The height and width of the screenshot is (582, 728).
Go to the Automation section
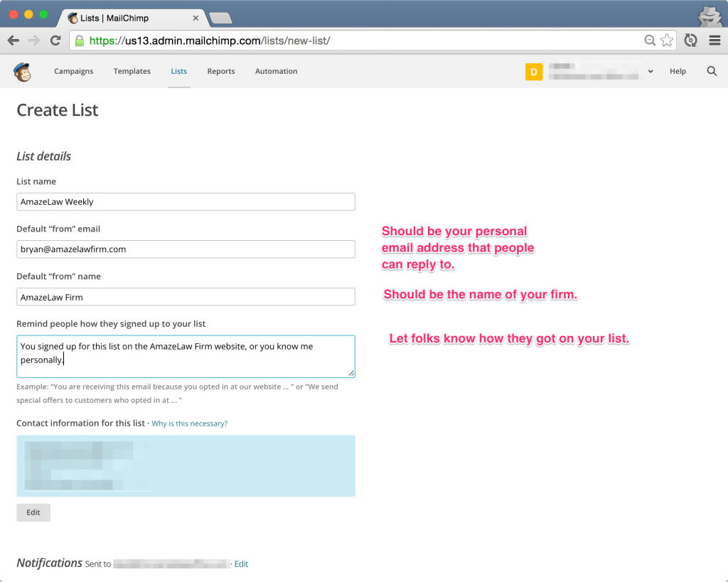click(x=276, y=72)
